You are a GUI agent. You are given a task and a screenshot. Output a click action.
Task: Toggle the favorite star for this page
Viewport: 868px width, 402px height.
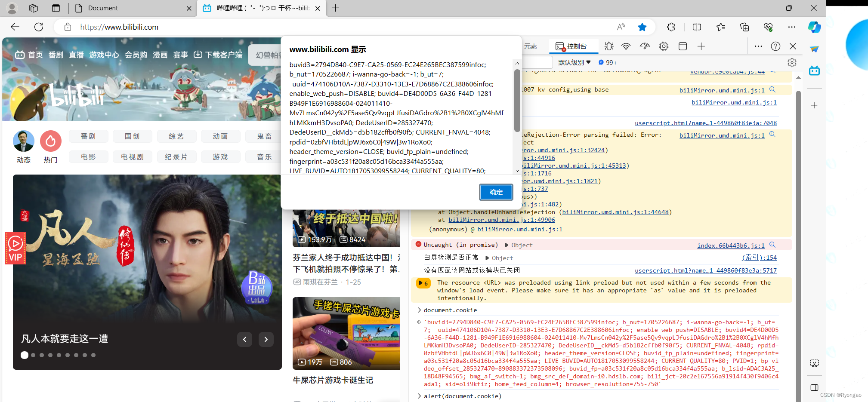[642, 27]
